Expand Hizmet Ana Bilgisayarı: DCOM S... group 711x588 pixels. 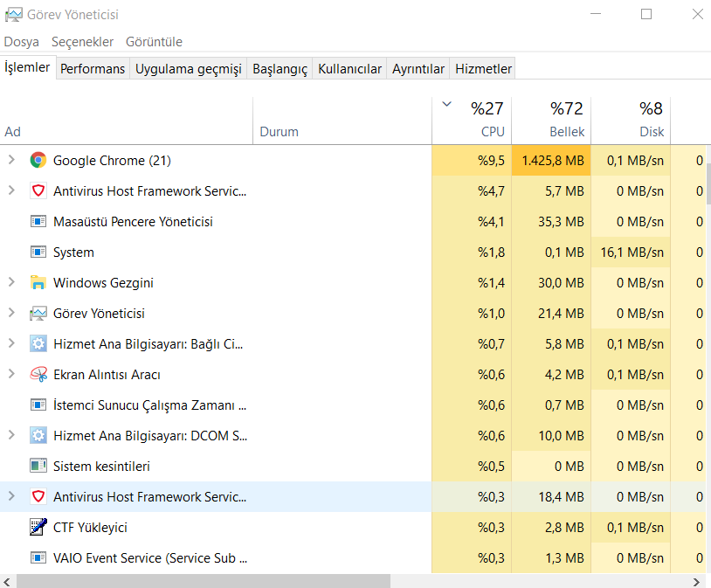11,435
